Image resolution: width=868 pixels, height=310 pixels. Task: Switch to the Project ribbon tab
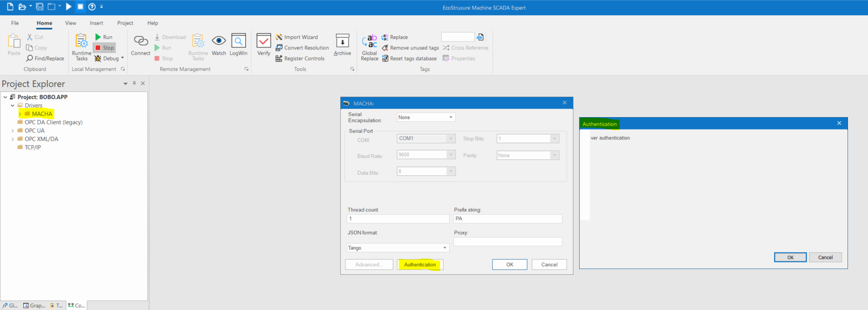tap(125, 23)
